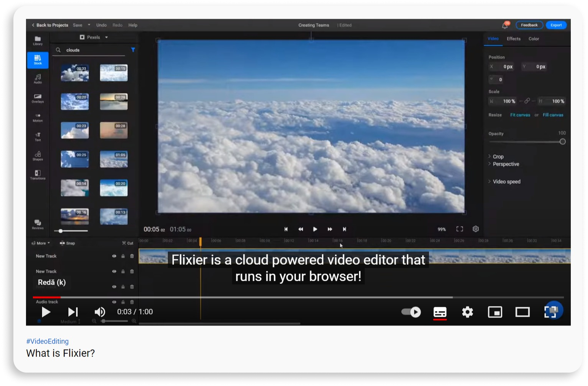This screenshot has height=386, width=588.
Task: Click the editor rewind button
Action: [x=300, y=229]
